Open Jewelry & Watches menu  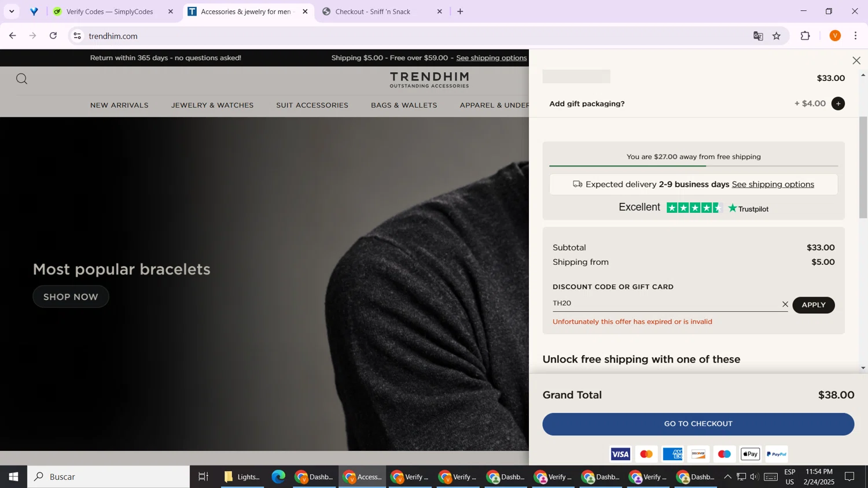tap(212, 105)
